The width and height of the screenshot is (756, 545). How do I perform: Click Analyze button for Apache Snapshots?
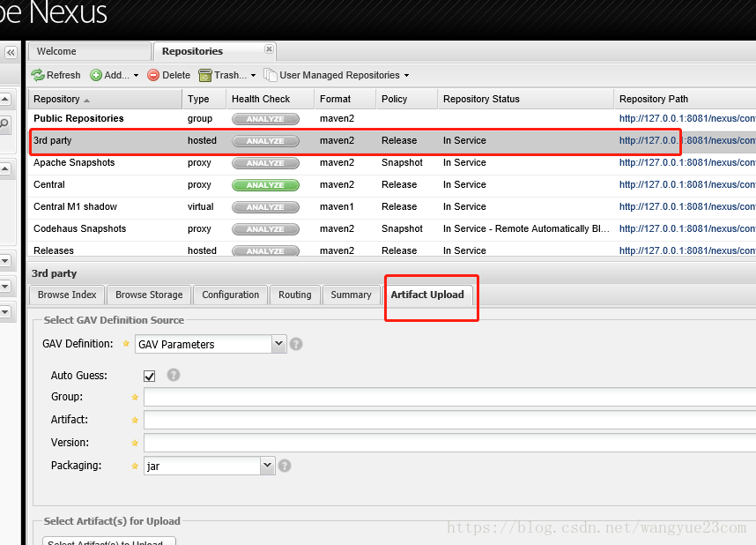[266, 163]
